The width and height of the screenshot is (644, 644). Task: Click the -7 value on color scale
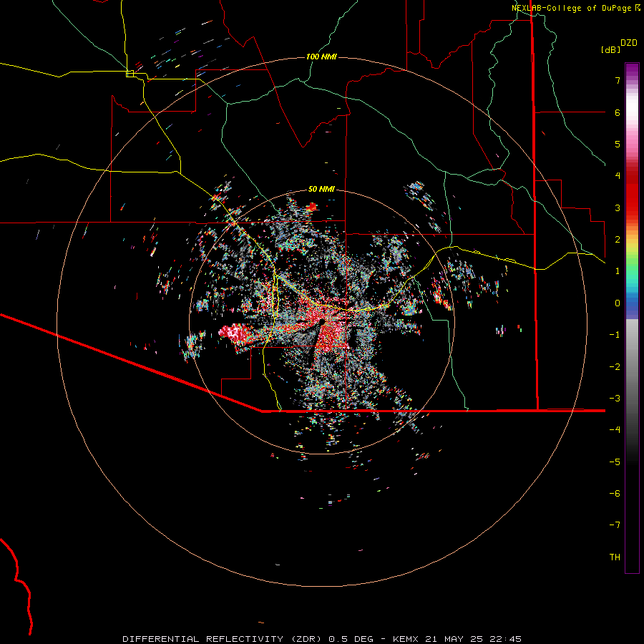[615, 525]
